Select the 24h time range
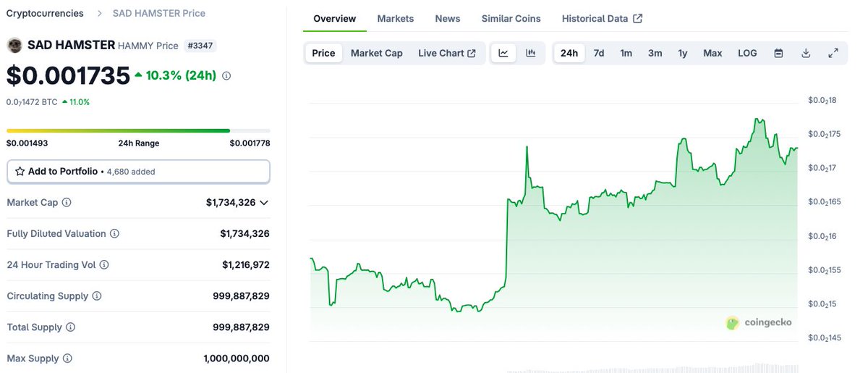This screenshot has width=868, height=373. click(569, 53)
